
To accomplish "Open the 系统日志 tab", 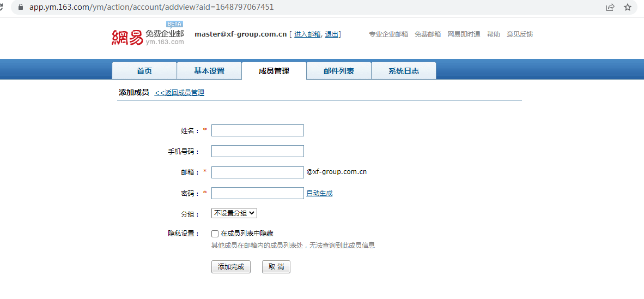I will click(404, 71).
